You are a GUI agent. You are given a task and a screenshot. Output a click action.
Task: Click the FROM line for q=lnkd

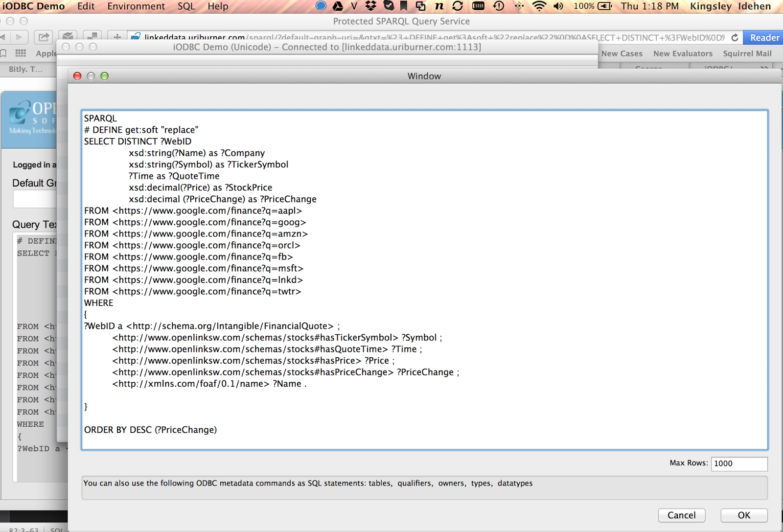[193, 280]
